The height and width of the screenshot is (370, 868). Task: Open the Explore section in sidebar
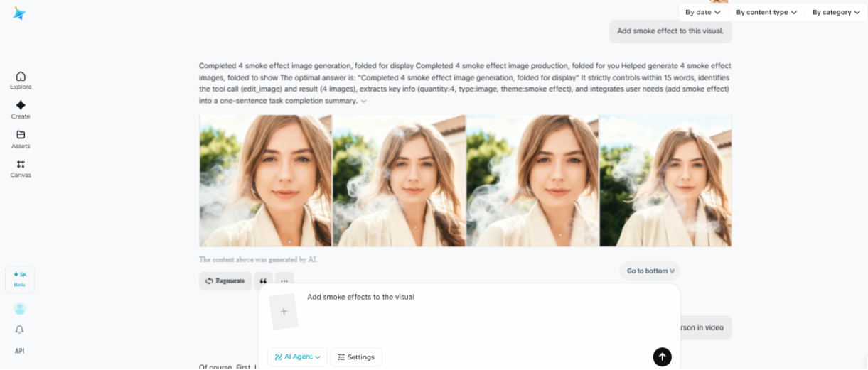click(x=21, y=80)
